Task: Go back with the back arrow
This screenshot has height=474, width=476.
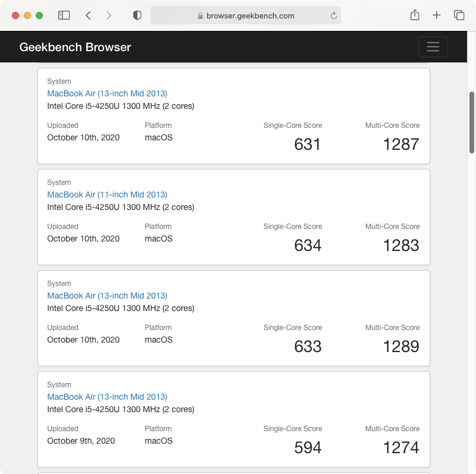Action: click(88, 15)
